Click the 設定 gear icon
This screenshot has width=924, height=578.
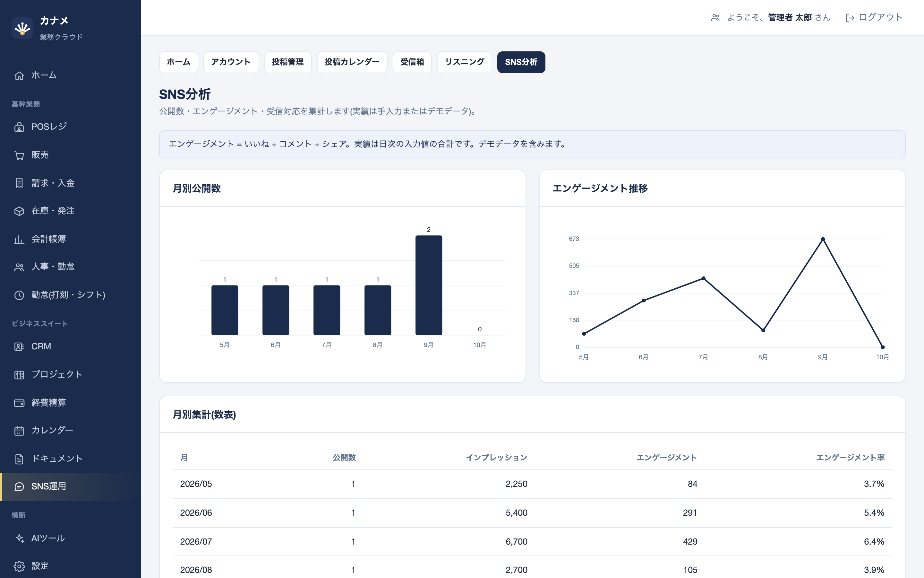[19, 566]
